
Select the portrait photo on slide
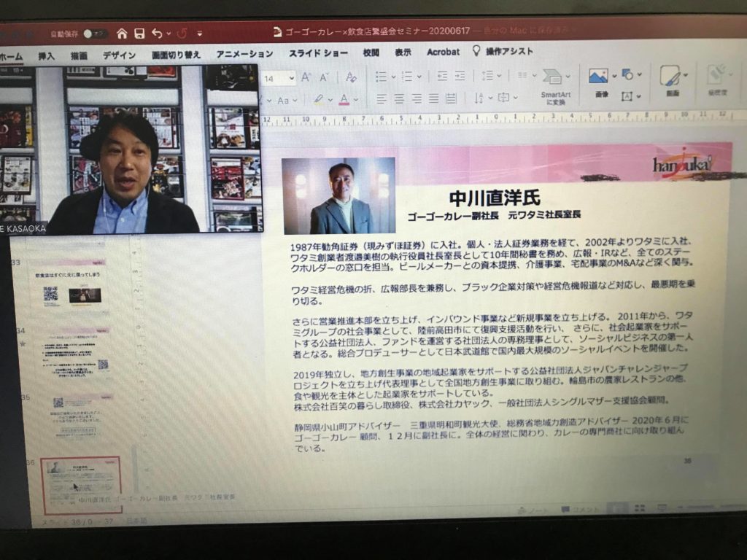(x=338, y=195)
